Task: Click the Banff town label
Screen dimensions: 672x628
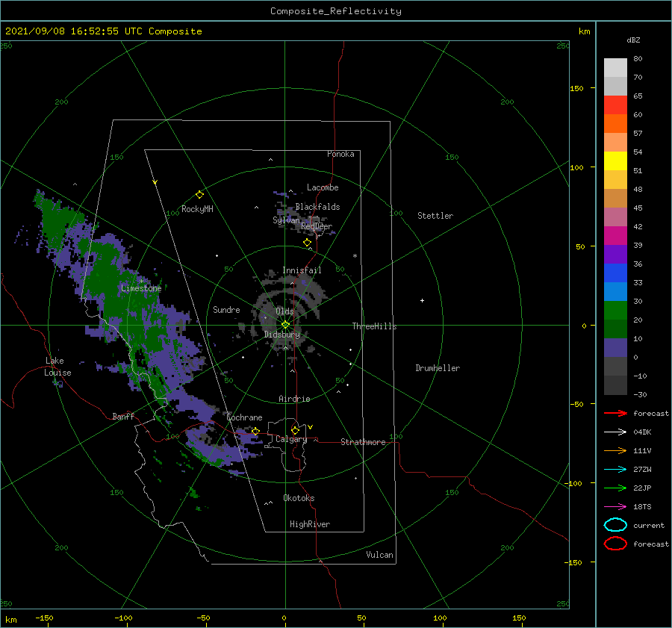Action: (x=123, y=416)
